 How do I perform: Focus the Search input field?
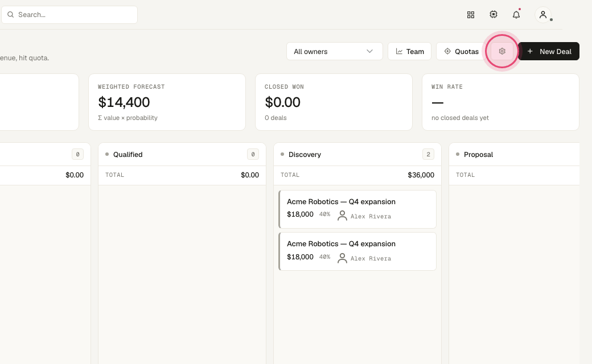tap(69, 15)
